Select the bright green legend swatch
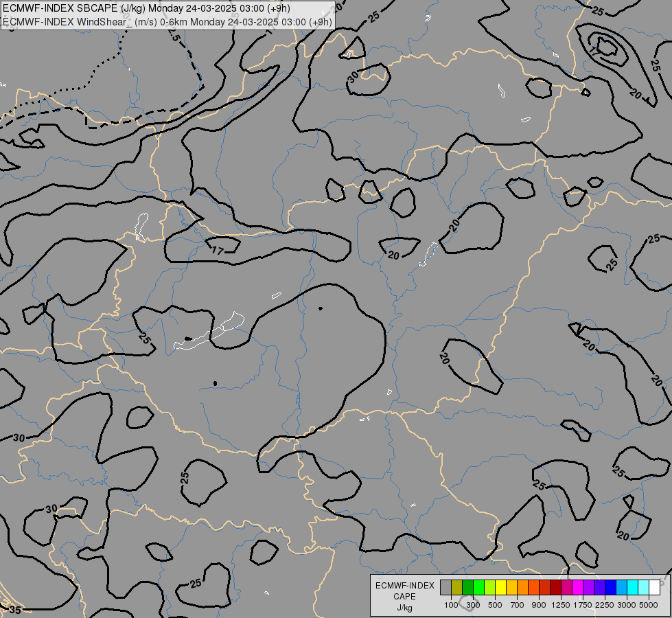This screenshot has height=618, width=672. (478, 587)
